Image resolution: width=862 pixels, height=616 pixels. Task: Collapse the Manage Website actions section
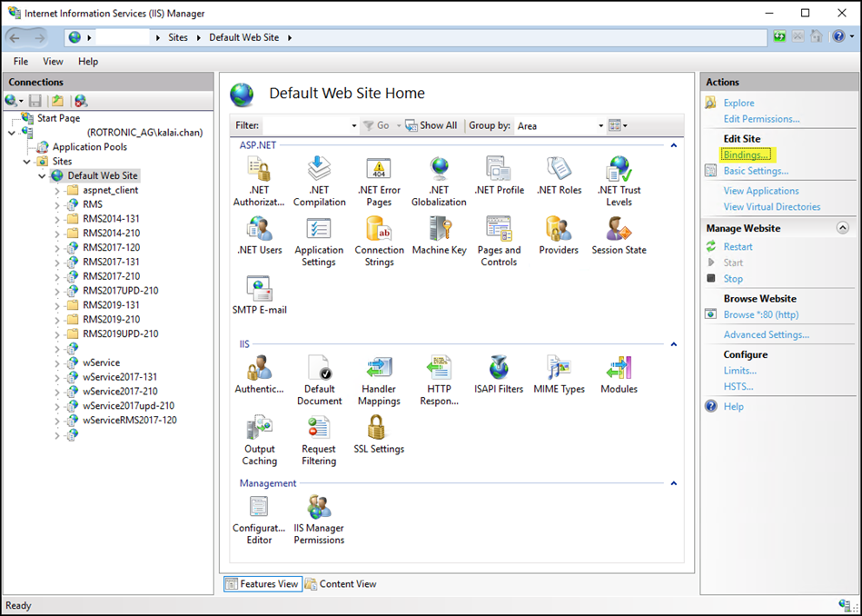[x=842, y=228]
